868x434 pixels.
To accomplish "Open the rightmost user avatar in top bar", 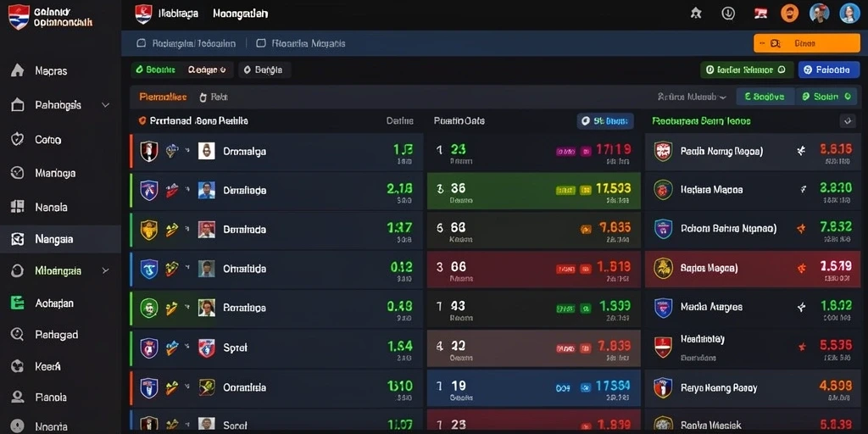I will point(849,14).
